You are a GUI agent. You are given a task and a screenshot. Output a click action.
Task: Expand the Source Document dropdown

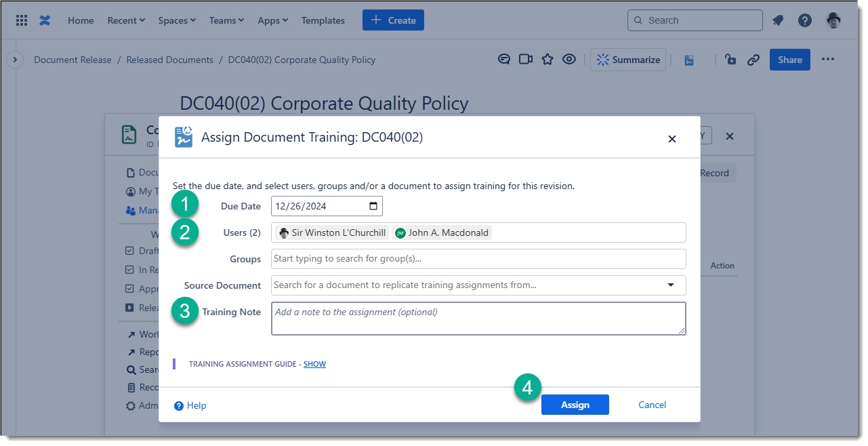[x=671, y=285]
